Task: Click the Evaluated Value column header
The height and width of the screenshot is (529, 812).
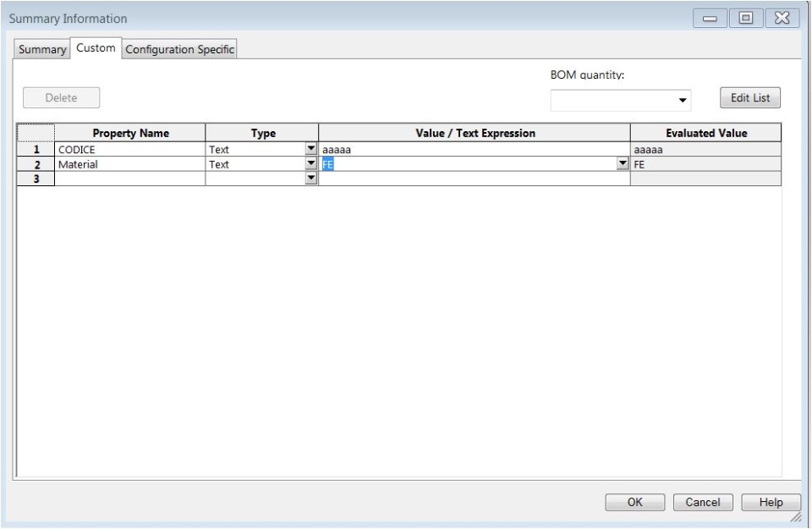Action: coord(705,133)
